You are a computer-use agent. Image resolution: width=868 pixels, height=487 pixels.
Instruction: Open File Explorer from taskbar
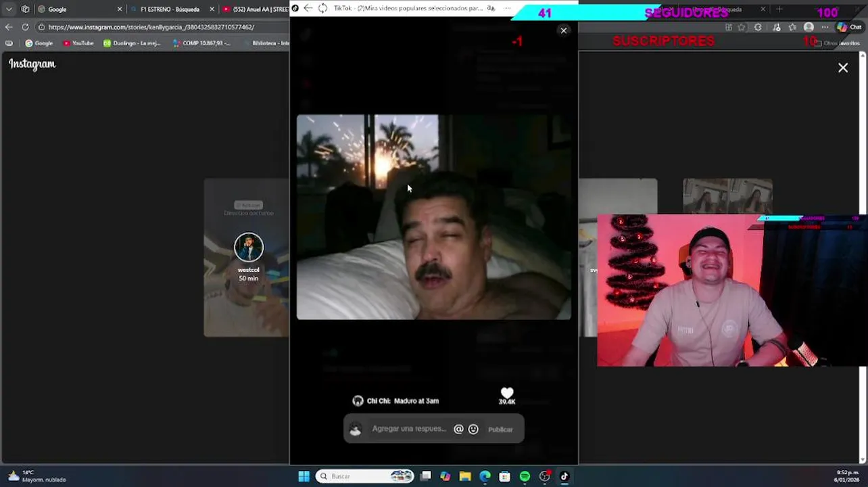tap(465, 476)
